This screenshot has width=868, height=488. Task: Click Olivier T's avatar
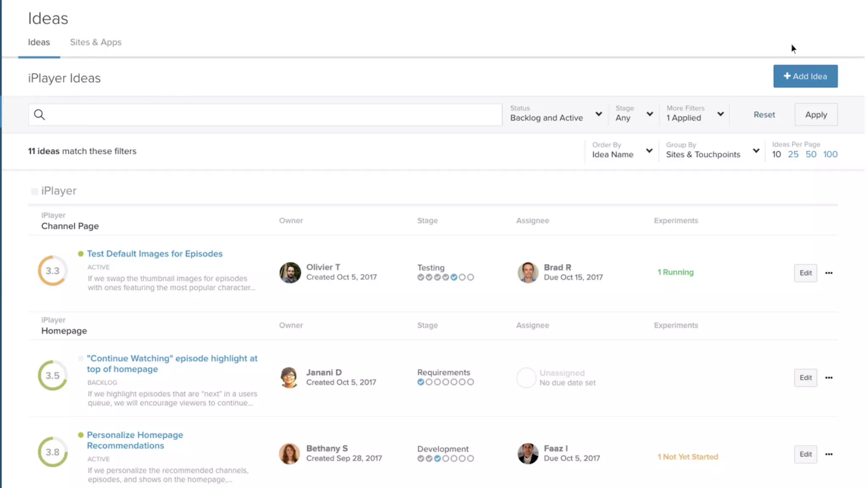290,272
